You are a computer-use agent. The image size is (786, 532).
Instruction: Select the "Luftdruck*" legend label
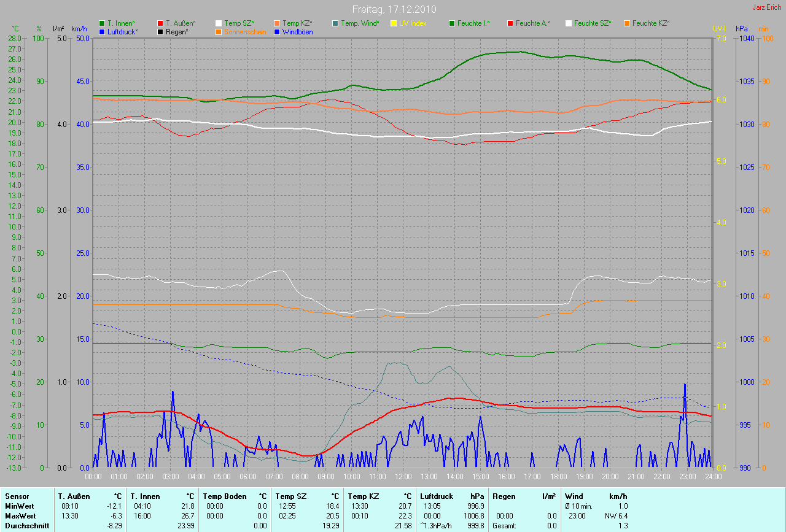[123, 31]
